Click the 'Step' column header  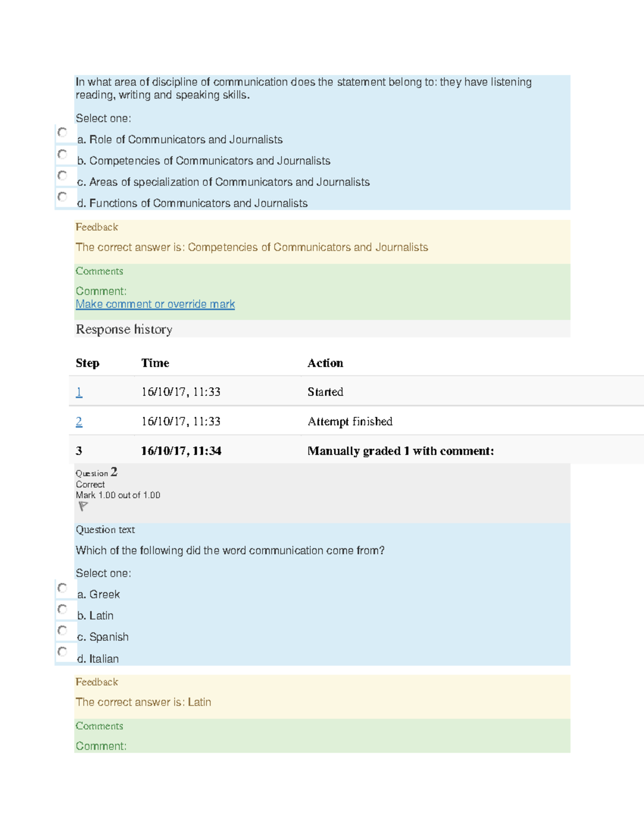tap(87, 364)
